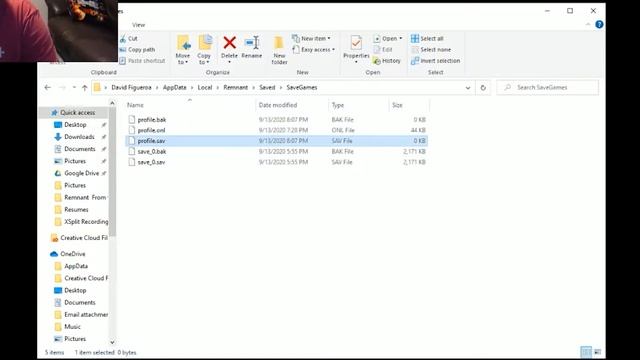Click Select none in the ribbon
The width and height of the screenshot is (640, 360).
pos(431,49)
